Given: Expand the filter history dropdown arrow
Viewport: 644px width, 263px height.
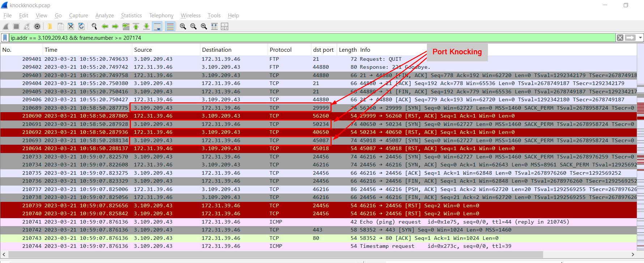Looking at the screenshot, I should tap(640, 38).
